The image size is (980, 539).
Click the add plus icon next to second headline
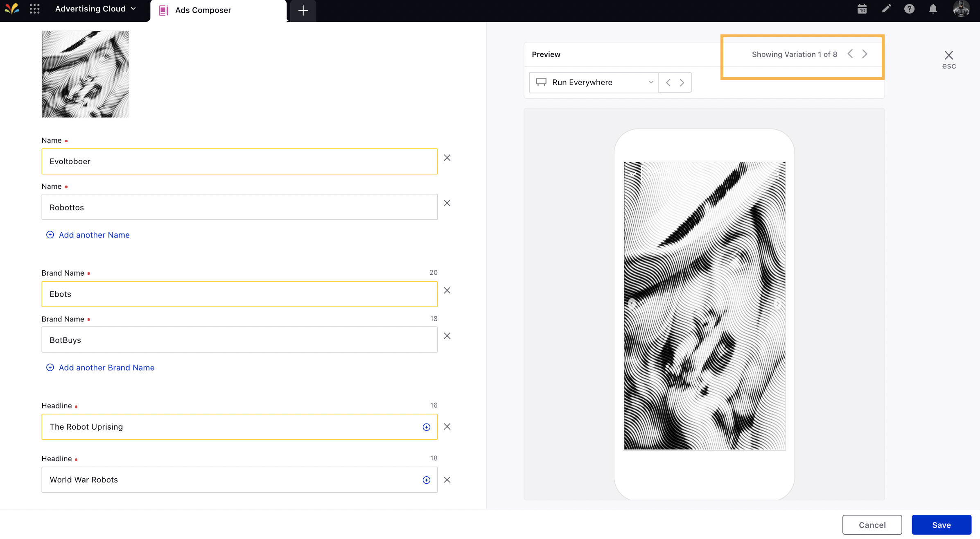[x=427, y=480]
